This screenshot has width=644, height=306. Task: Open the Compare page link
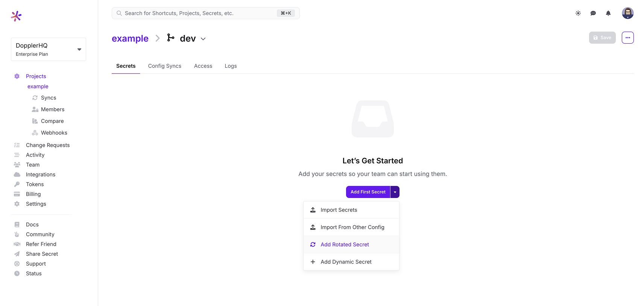(x=52, y=121)
